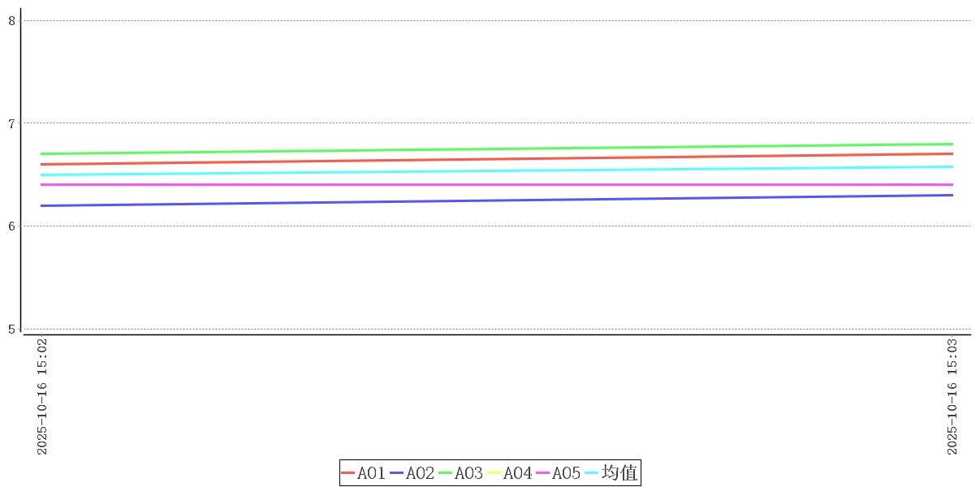Hide A02 series via legend text label
The width and height of the screenshot is (980, 487).
421,473
